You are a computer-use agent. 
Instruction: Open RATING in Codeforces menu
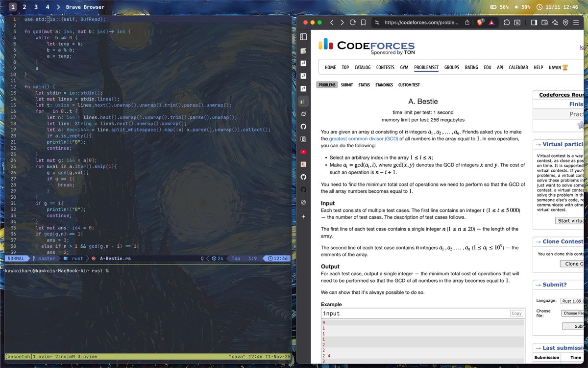click(x=471, y=67)
